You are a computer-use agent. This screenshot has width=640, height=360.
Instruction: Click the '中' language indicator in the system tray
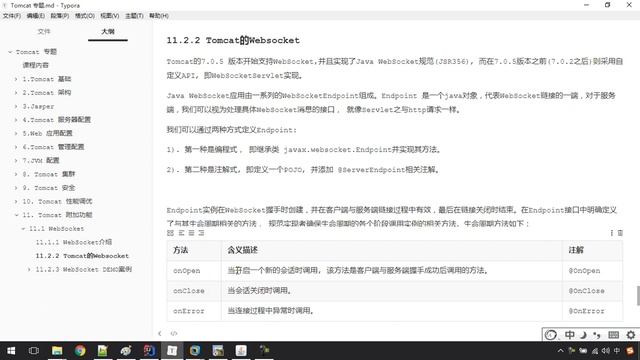[617, 351]
